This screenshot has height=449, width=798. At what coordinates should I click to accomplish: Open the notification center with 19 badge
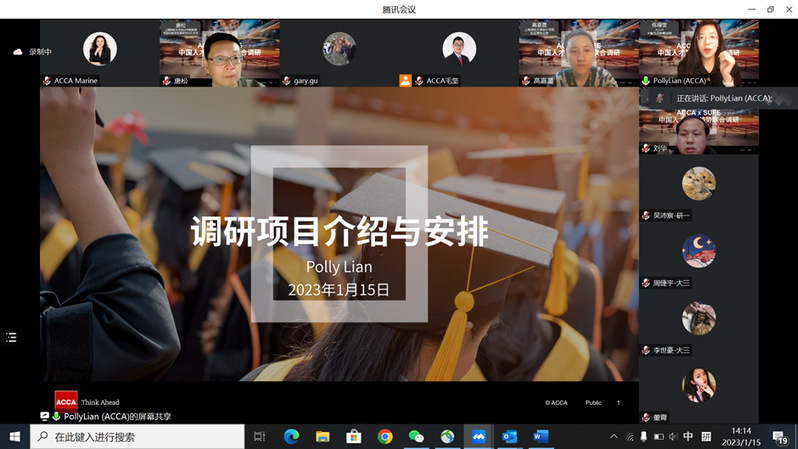tap(781, 436)
